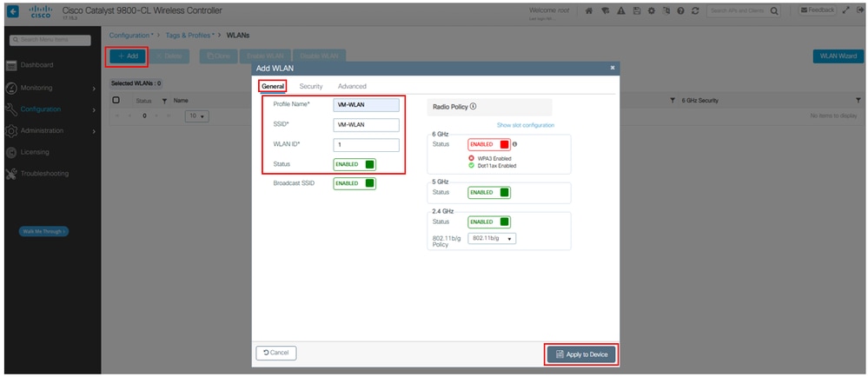Click the refresh arrows icon in the top toolbar
Image resolution: width=868 pixels, height=377 pixels.
click(x=695, y=10)
